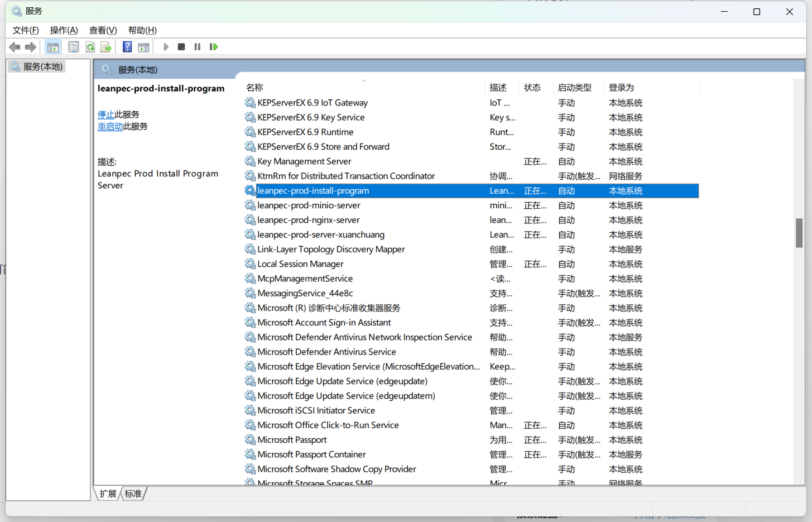The image size is (812, 522).
Task: Open the 文件(F) menu
Action: (26, 30)
